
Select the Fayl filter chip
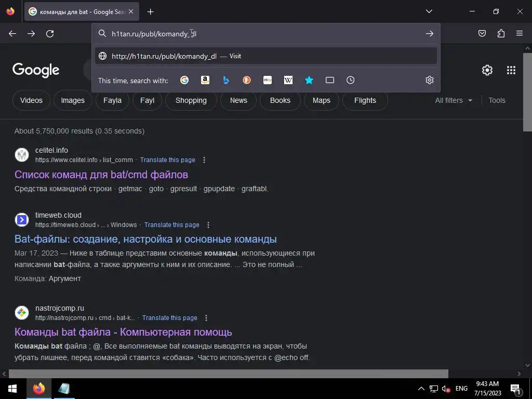click(147, 100)
